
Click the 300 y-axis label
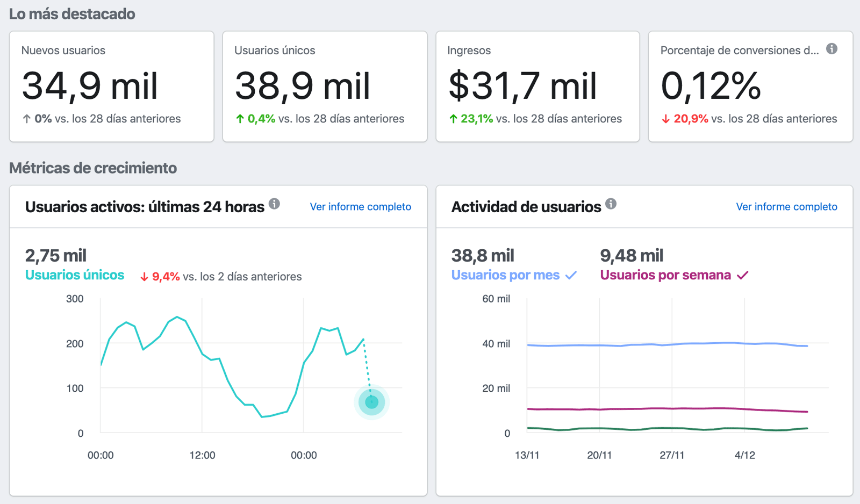(x=75, y=299)
